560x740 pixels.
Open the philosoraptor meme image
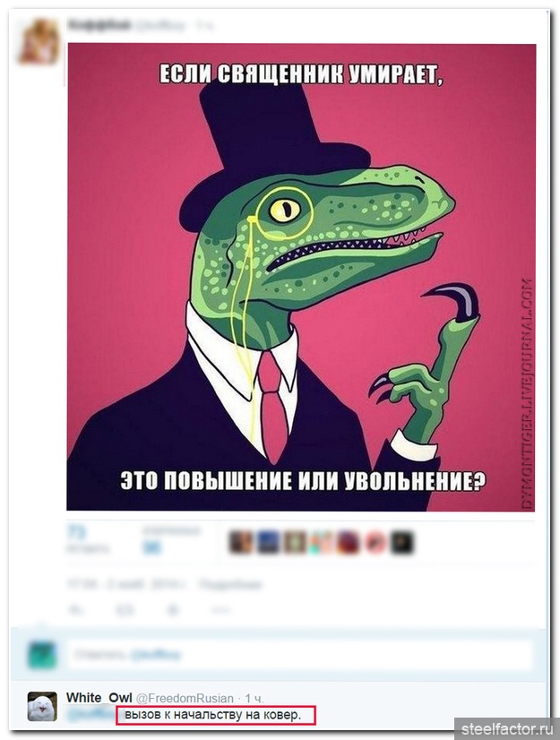coord(301,277)
